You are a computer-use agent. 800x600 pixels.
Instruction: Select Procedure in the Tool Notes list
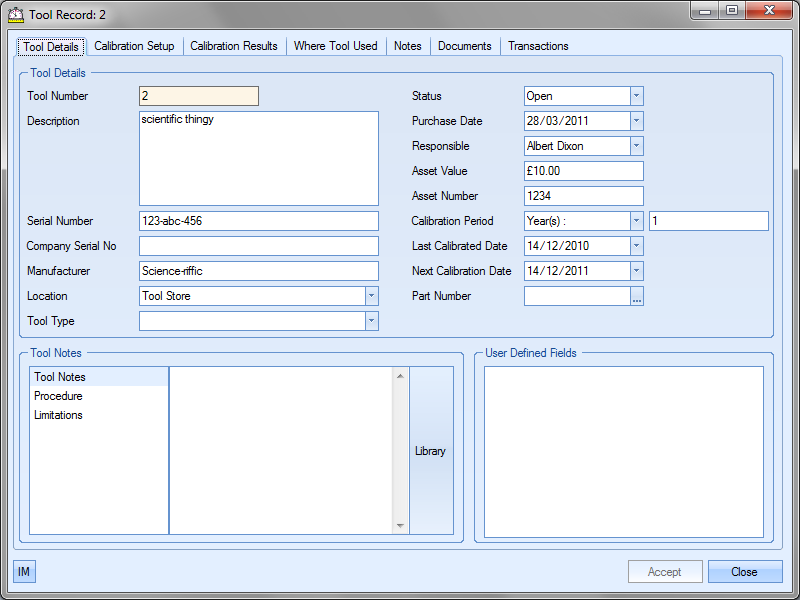(x=58, y=396)
